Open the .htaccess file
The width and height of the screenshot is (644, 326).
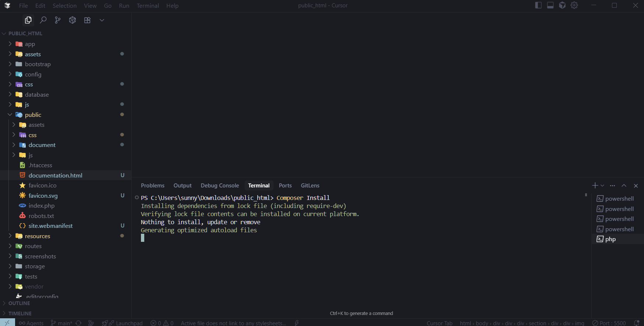click(x=40, y=165)
